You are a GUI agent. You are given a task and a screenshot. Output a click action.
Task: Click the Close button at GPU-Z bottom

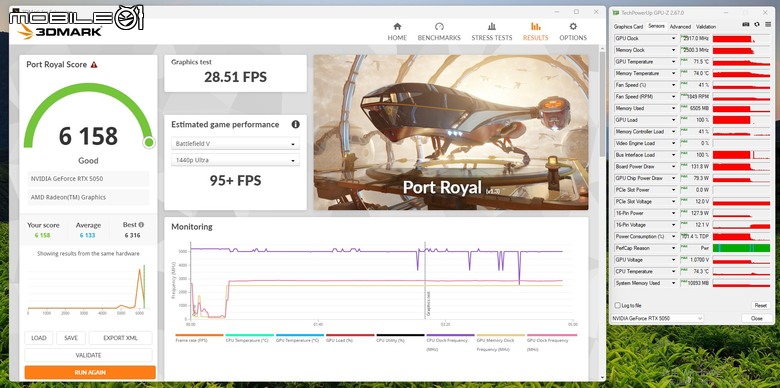click(x=757, y=318)
